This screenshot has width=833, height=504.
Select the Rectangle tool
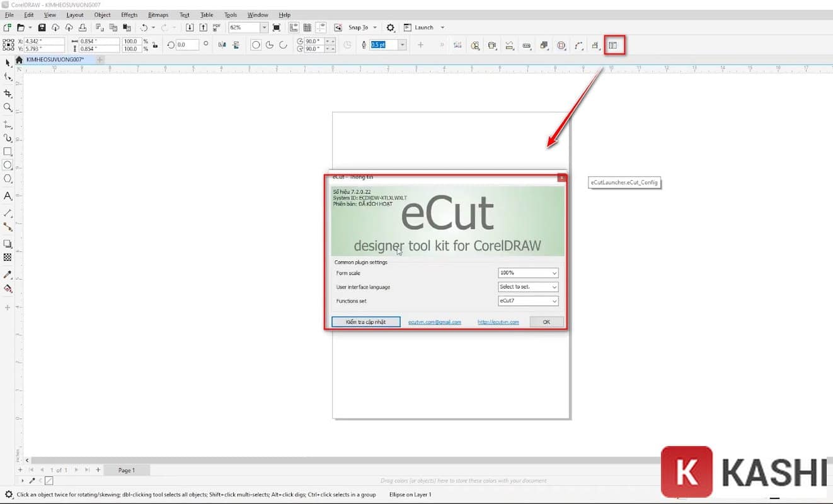pyautogui.click(x=8, y=152)
